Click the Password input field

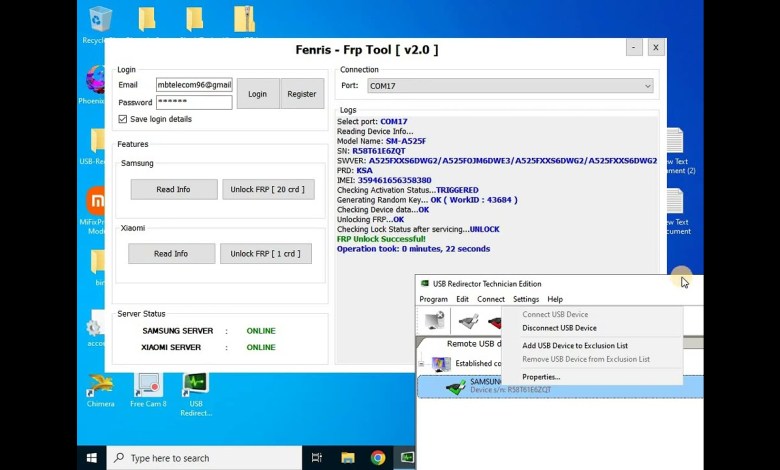click(194, 102)
